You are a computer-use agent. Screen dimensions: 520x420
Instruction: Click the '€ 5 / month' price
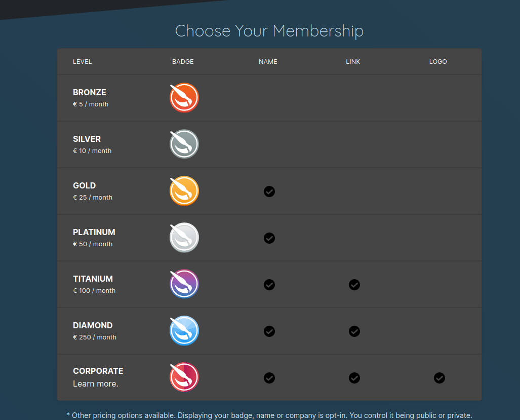[x=91, y=104]
